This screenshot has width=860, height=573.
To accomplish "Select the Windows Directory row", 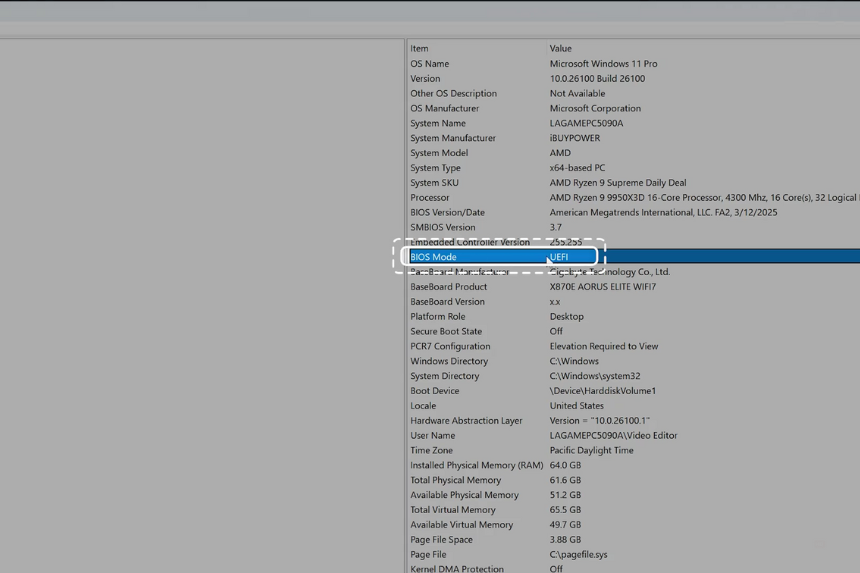I will [x=448, y=362].
